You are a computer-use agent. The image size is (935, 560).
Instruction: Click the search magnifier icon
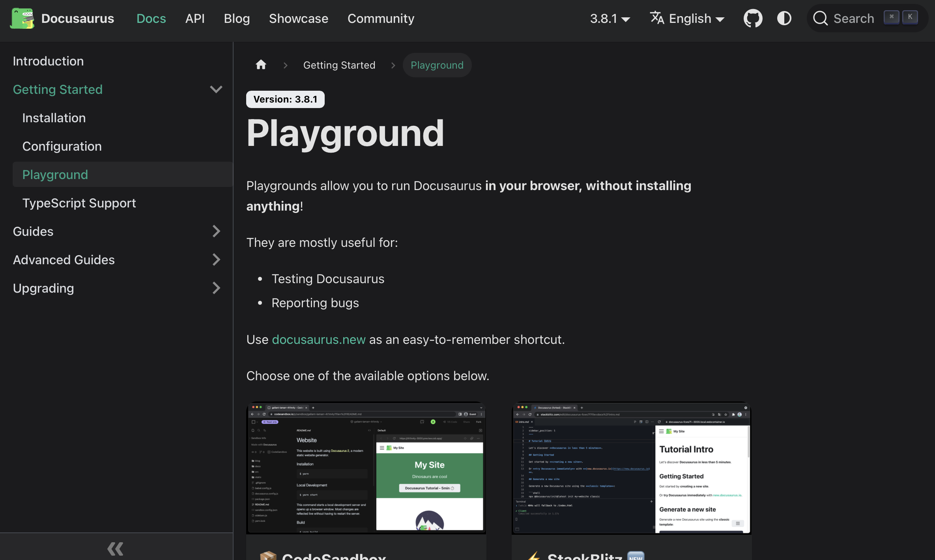click(820, 18)
